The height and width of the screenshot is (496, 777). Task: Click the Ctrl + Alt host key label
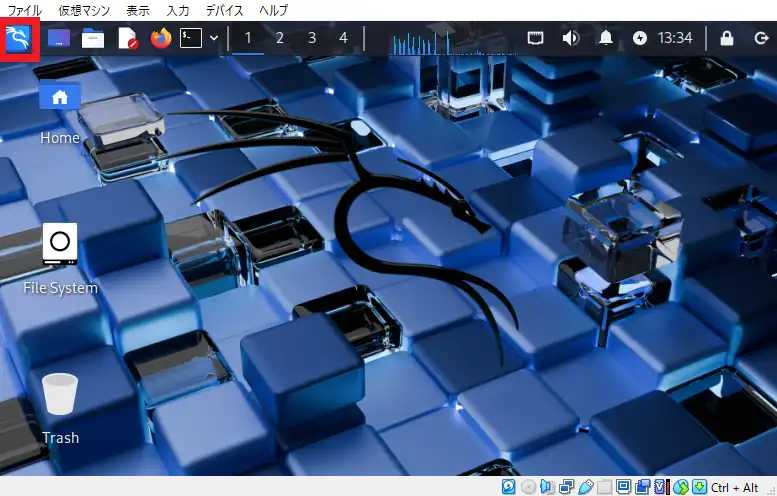tap(735, 488)
